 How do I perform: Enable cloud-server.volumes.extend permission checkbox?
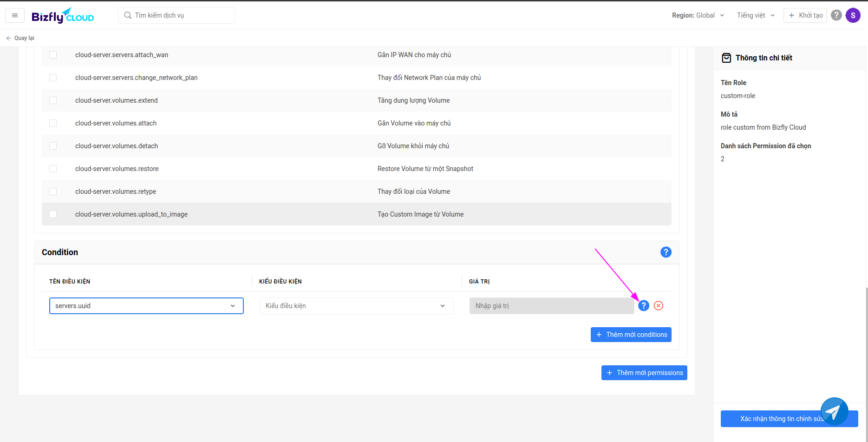53,100
